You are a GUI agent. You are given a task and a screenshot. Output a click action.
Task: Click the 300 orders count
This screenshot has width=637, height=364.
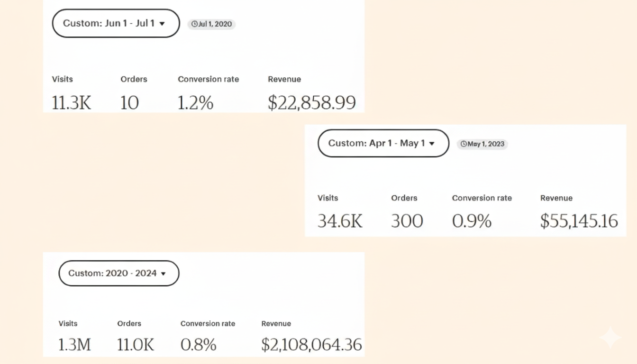(x=407, y=221)
